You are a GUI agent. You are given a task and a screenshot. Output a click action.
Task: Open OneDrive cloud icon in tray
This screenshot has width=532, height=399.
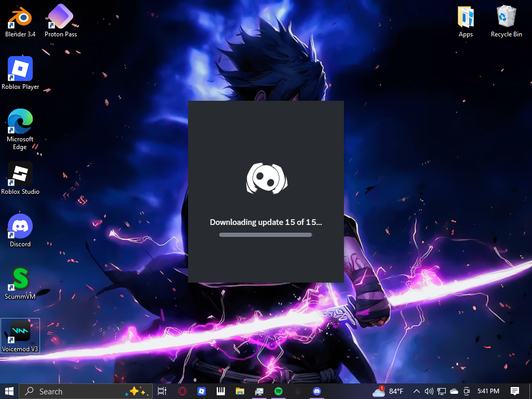point(454,391)
